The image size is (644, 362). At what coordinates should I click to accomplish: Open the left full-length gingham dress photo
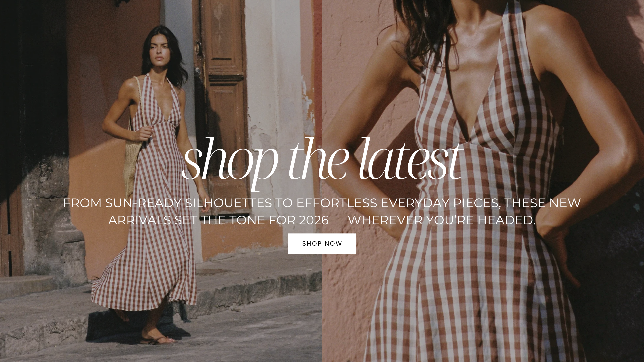point(161,181)
